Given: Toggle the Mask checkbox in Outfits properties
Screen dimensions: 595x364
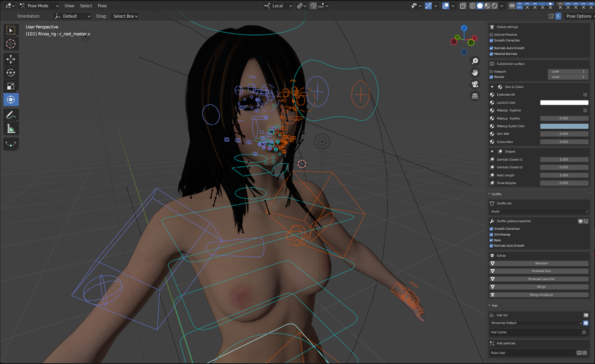Looking at the screenshot, I should click(x=491, y=240).
